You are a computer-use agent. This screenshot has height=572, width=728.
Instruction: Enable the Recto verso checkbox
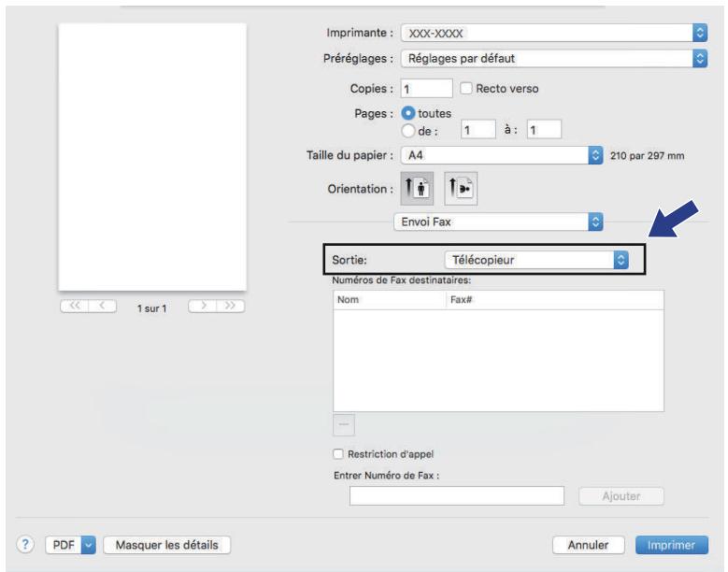tap(465, 88)
